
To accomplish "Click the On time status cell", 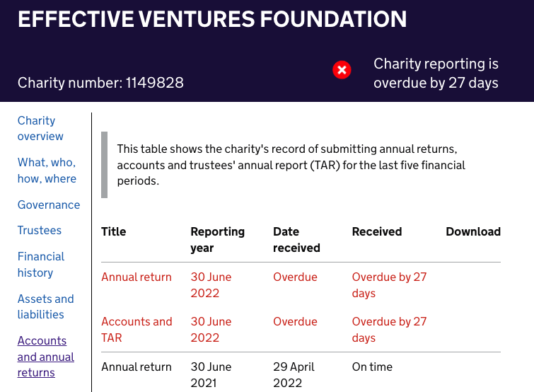I will coord(372,367).
